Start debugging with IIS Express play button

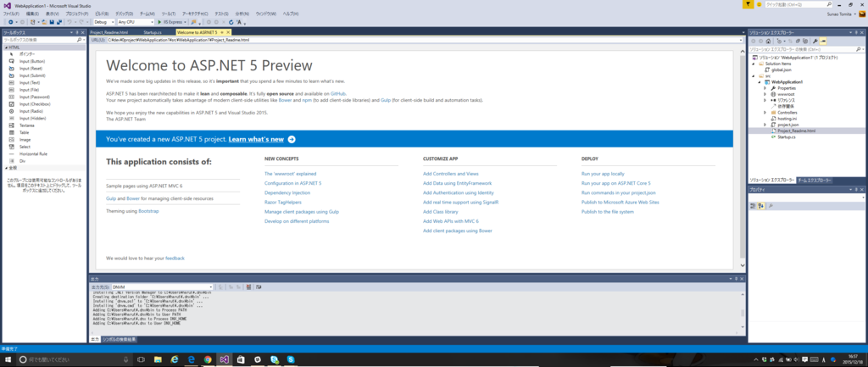tap(159, 22)
